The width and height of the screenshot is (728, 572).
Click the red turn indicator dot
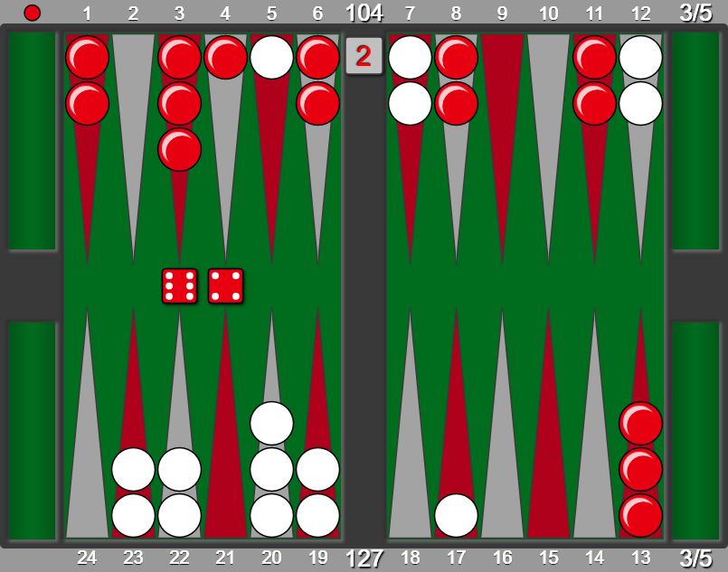click(32, 13)
